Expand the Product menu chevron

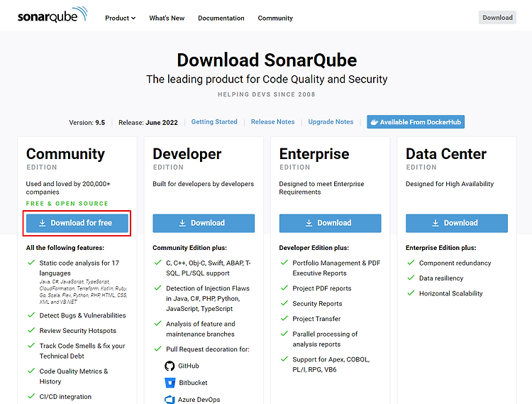[x=133, y=18]
